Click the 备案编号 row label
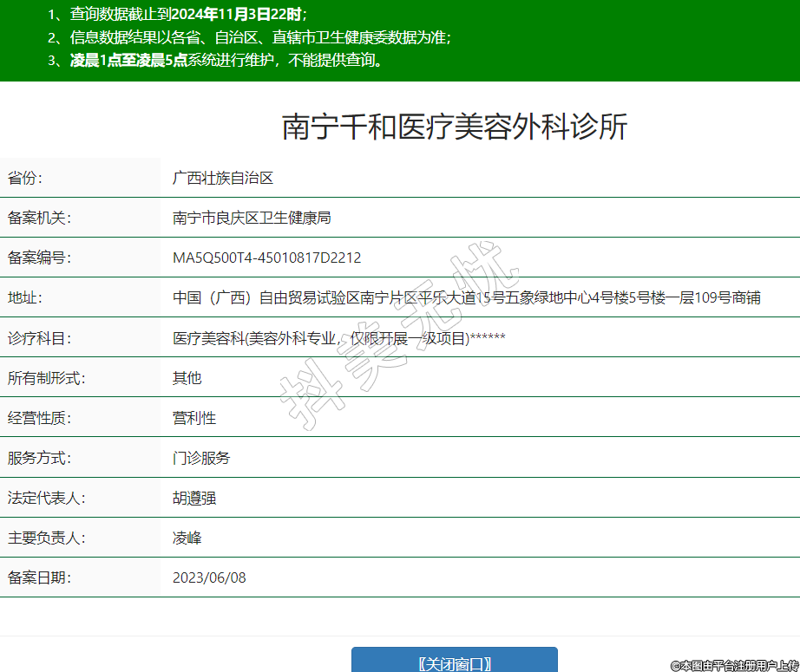Image resolution: width=800 pixels, height=672 pixels. point(39,258)
